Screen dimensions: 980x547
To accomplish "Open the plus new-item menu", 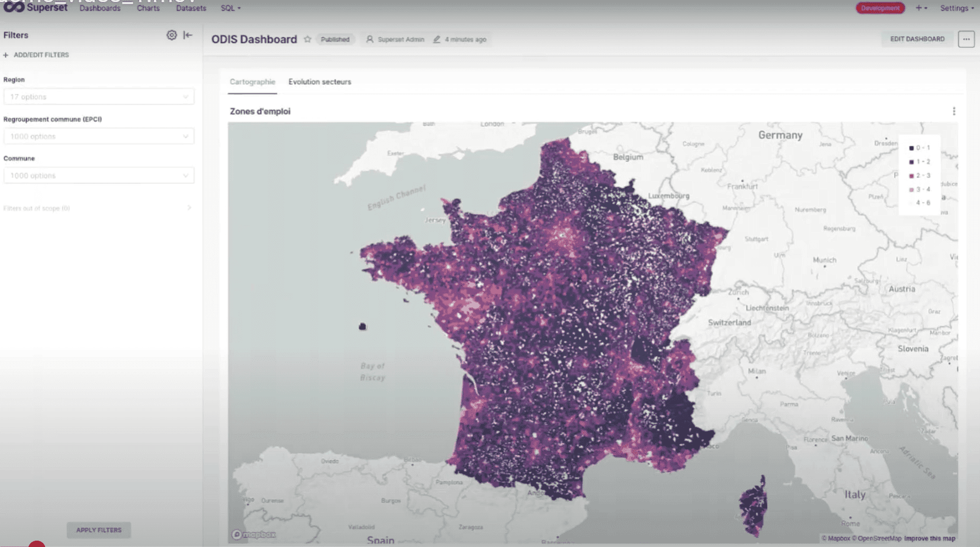I will 921,8.
